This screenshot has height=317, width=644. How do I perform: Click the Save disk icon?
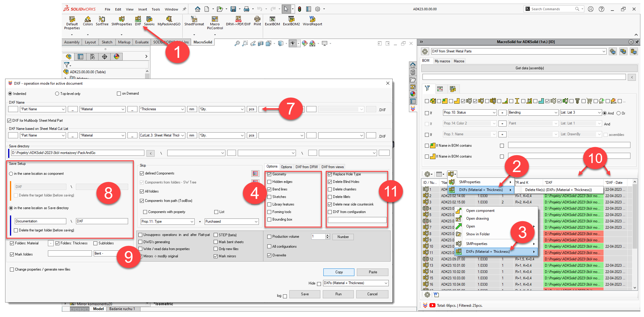coord(233,9)
